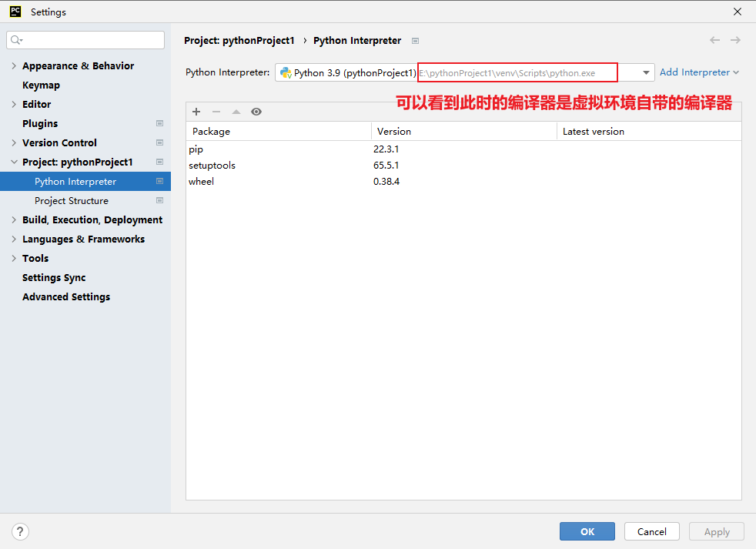Screen dimensions: 756x549
Task: Focus the settings search field
Action: point(91,40)
